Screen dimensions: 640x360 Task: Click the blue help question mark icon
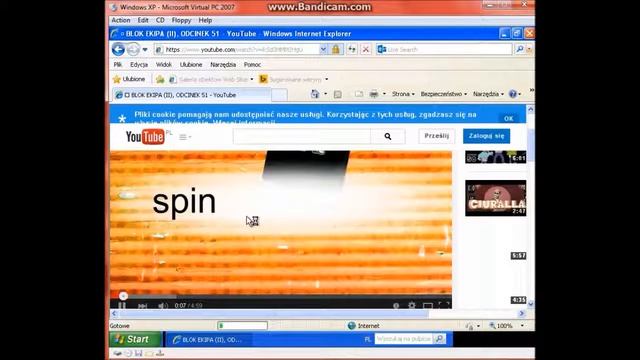(513, 94)
